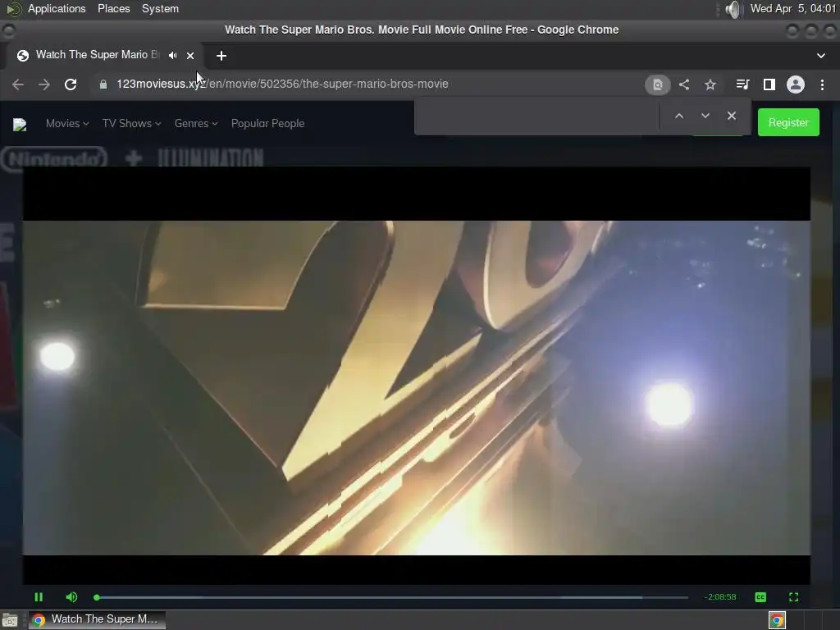Jump to the previous find result
This screenshot has height=630, width=840.
[x=678, y=116]
